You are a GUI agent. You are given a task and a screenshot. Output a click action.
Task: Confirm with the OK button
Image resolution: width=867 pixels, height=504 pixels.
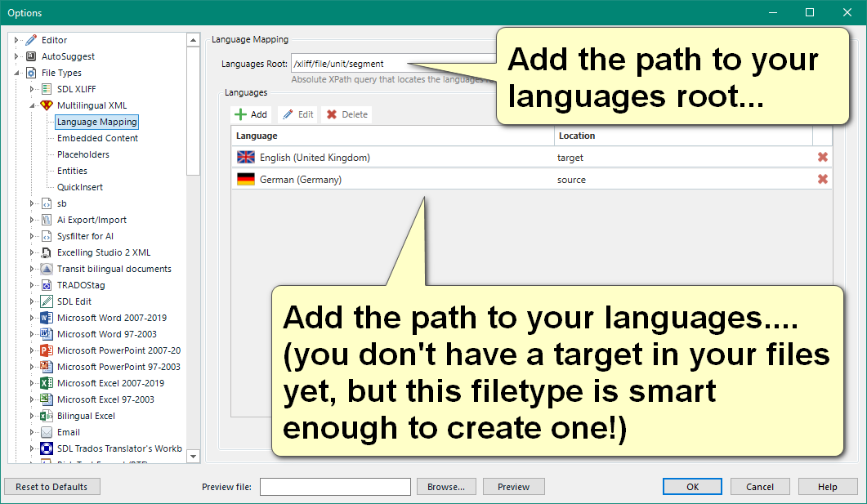pos(692,487)
